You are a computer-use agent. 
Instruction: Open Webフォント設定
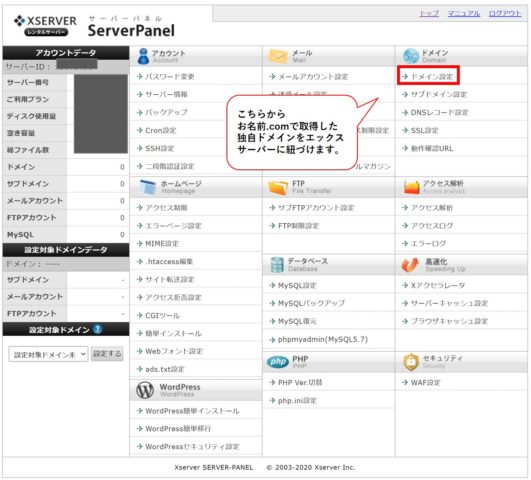pos(174,351)
